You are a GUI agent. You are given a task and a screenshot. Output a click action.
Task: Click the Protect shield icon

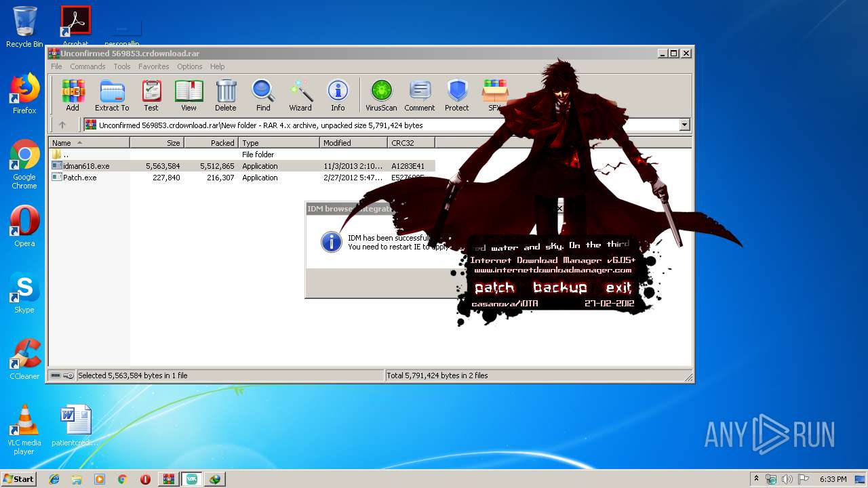click(457, 95)
